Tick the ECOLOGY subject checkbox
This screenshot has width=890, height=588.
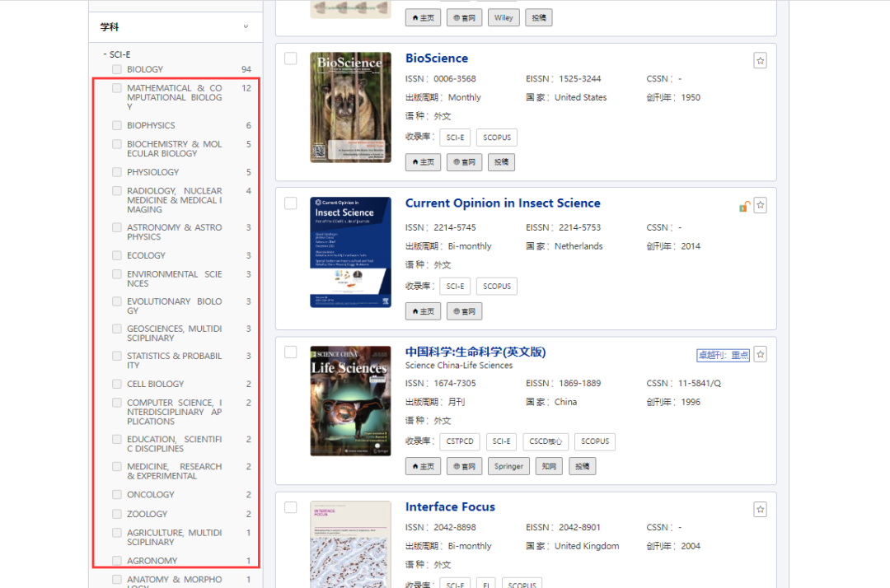[x=117, y=255]
